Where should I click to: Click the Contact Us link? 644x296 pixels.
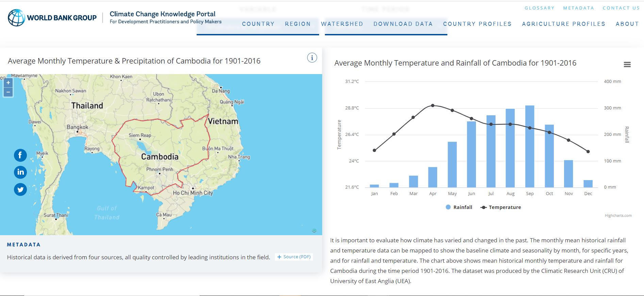click(621, 8)
